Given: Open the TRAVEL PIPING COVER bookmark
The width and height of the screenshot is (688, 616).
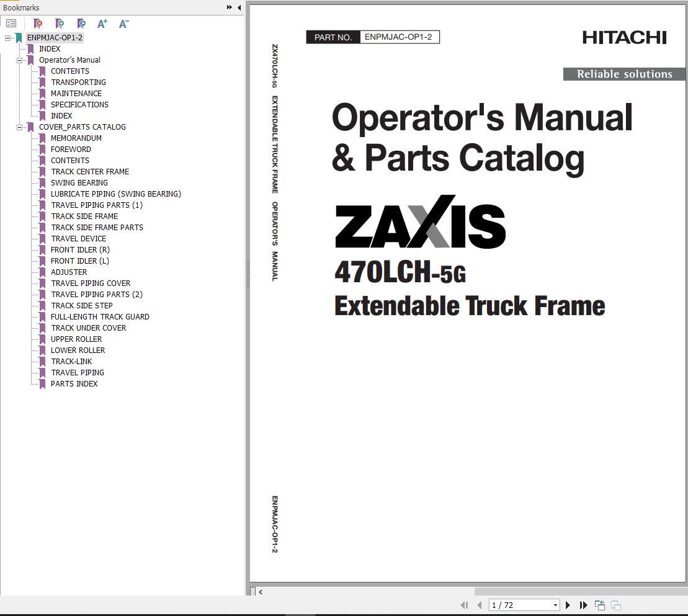Looking at the screenshot, I should point(91,283).
